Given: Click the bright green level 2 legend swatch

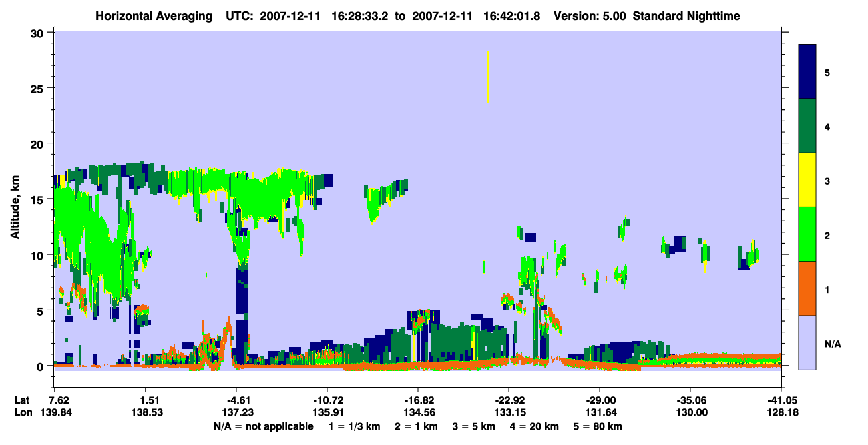Looking at the screenshot, I should [807, 234].
